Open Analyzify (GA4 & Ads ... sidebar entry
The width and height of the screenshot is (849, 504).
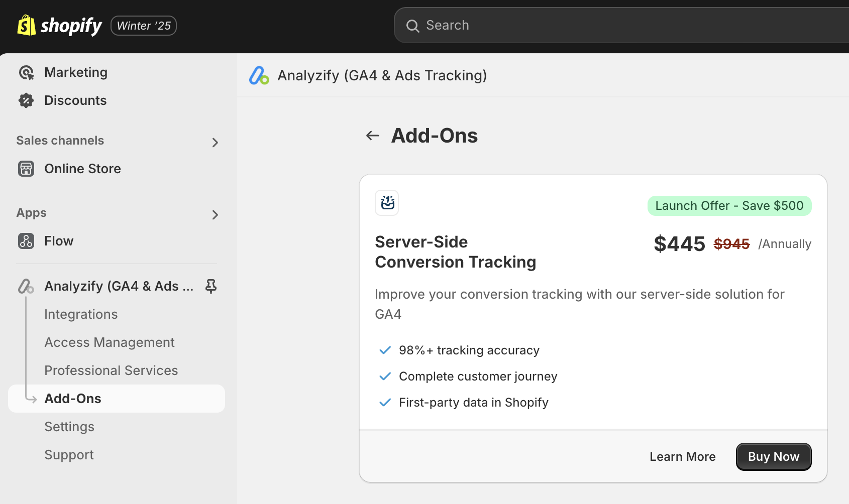click(119, 286)
